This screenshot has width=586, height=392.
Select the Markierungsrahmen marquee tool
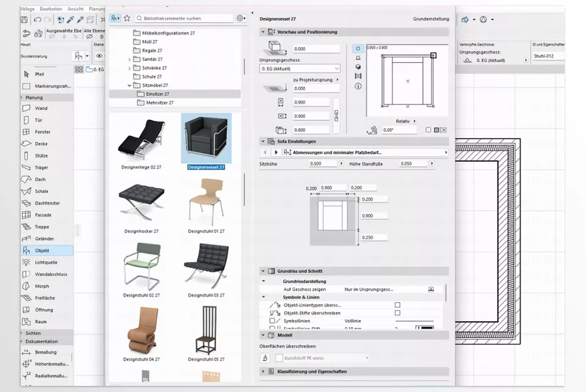point(47,86)
